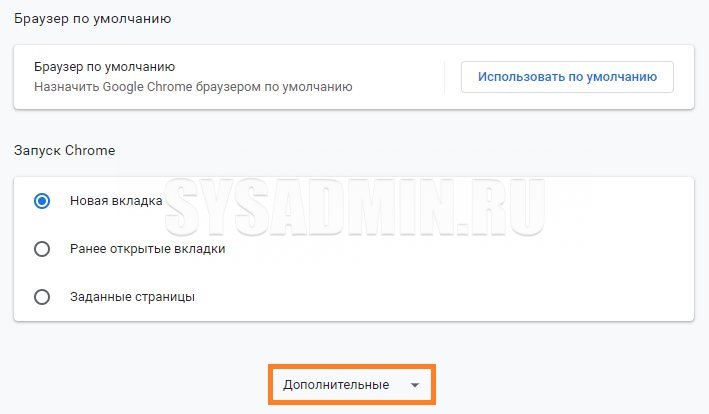Click blank area right of Запуск Chrome heading
Viewport: 709px width, 414px height.
coord(400,151)
